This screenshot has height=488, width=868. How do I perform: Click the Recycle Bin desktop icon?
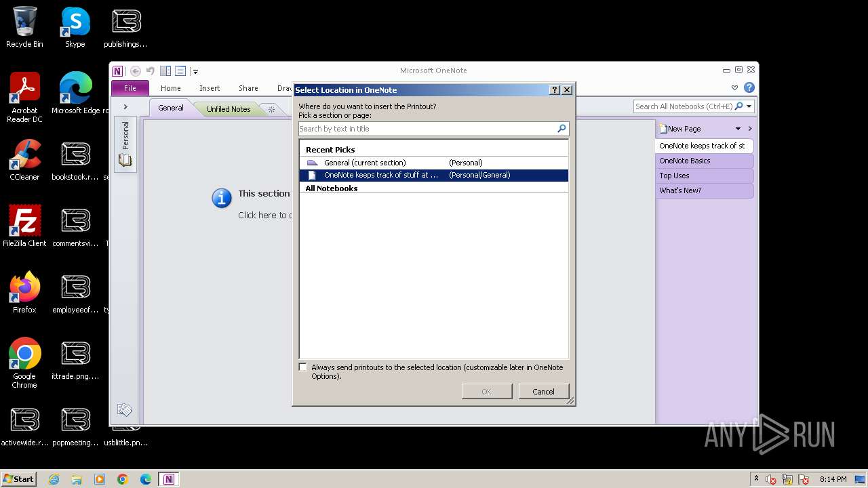pos(24,28)
